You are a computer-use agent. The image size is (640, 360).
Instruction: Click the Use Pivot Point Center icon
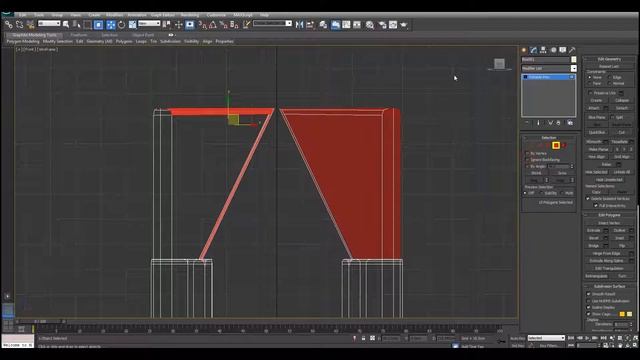(x=167, y=25)
